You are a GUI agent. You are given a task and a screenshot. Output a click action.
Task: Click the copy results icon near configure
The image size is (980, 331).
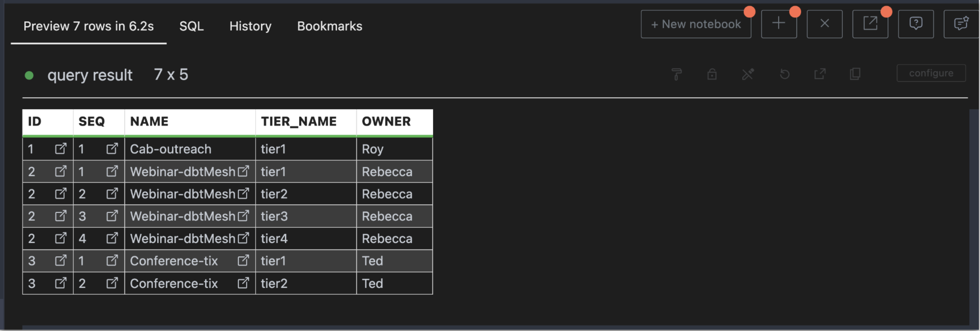[856, 74]
